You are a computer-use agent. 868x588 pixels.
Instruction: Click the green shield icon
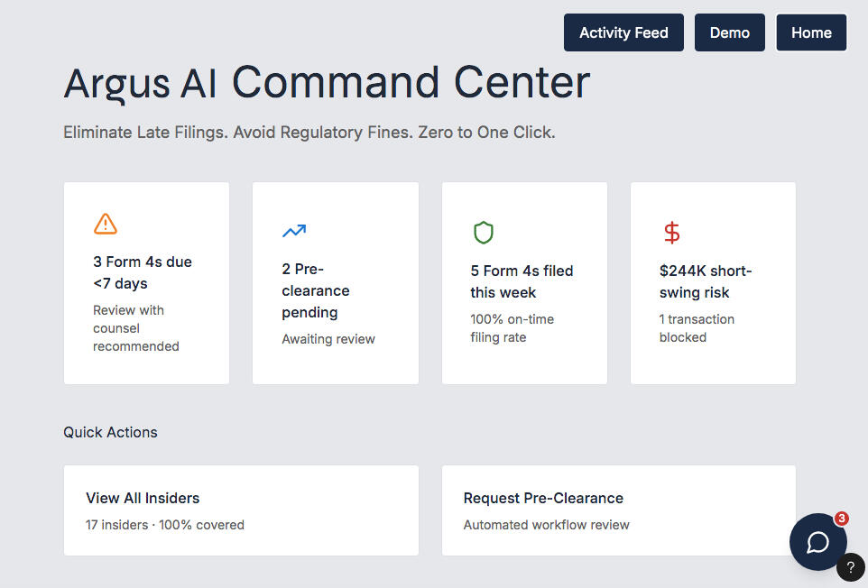click(484, 233)
